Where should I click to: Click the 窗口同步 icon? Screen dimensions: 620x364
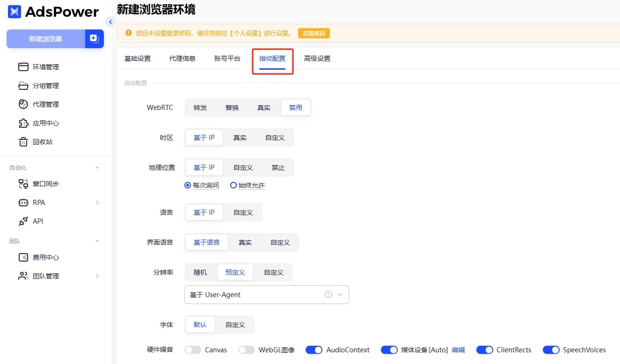click(23, 184)
